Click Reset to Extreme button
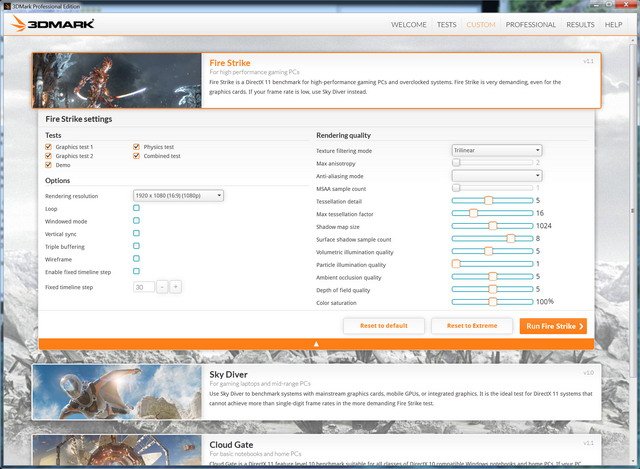Image resolution: width=640 pixels, height=469 pixels. pos(472,326)
